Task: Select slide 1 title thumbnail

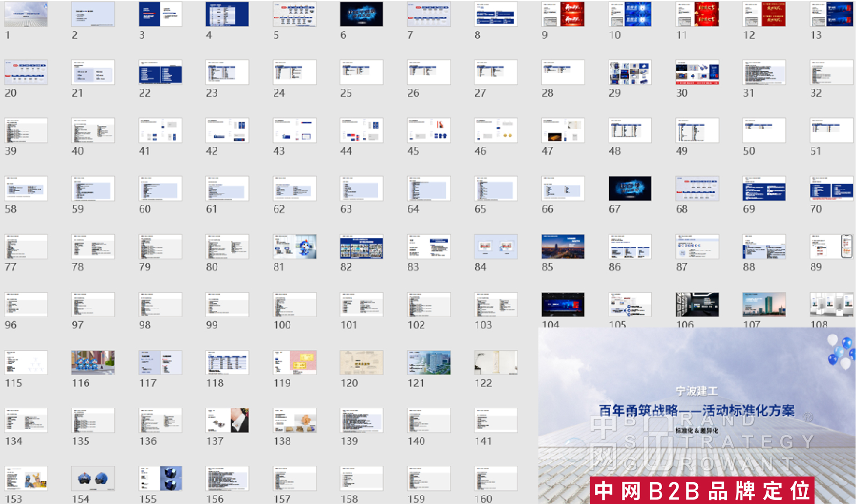Action: [x=26, y=14]
